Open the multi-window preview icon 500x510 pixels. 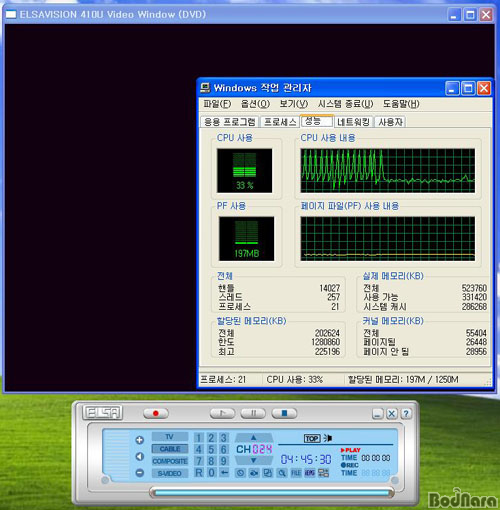(x=268, y=473)
